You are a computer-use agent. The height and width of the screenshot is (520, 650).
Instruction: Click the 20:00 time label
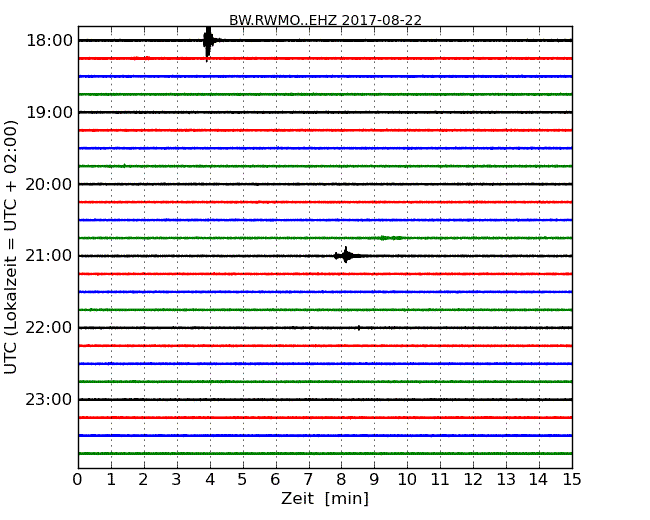pyautogui.click(x=49, y=184)
